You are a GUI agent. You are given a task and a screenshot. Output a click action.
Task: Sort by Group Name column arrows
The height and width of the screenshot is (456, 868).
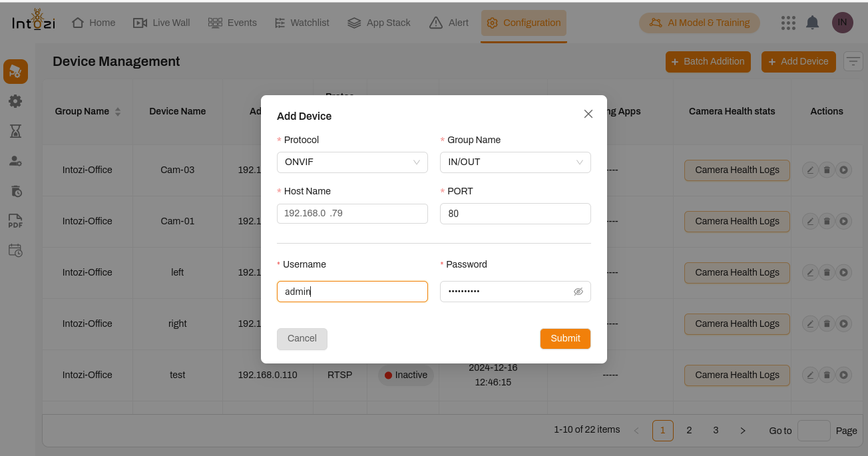118,112
